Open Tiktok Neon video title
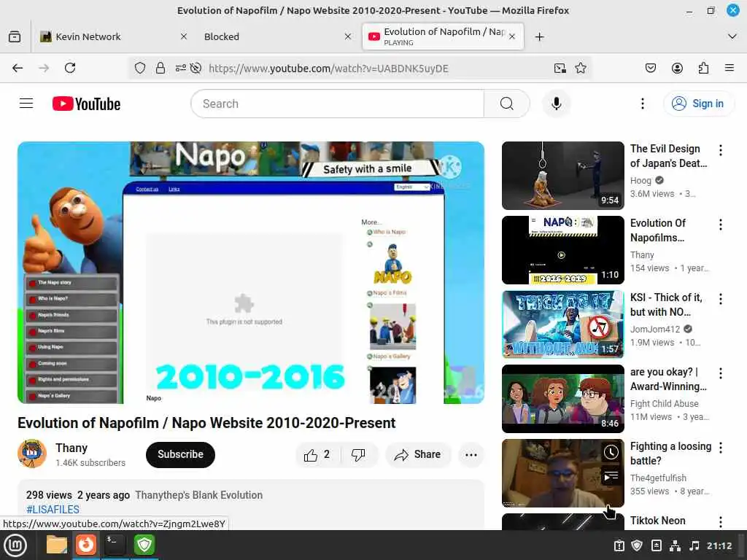This screenshot has width=747, height=560. 658,521
